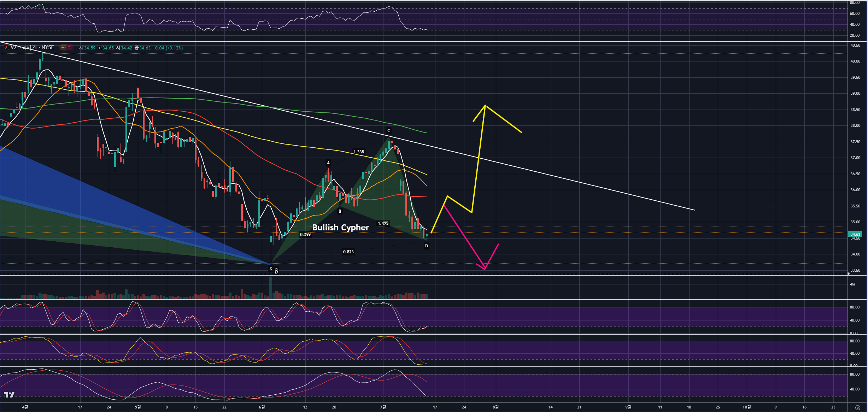The width and height of the screenshot is (868, 412).
Task: Open the VZ 4시간 NYSE symbol title
Action: [x=33, y=48]
